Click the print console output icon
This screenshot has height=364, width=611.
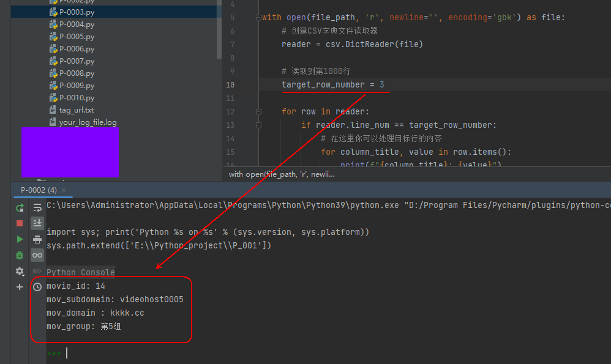pos(37,239)
